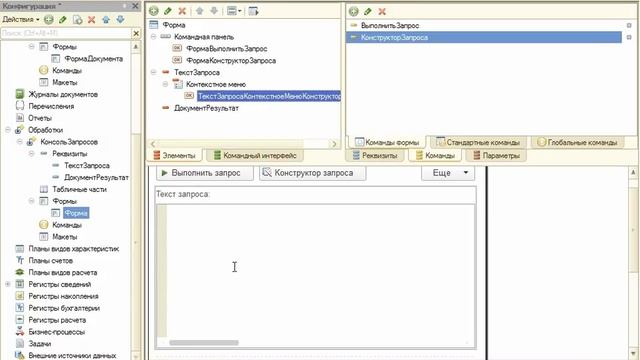Collapse the КонсольЗапросов tree node
Viewport: 640px width, 360px height.
point(20,142)
